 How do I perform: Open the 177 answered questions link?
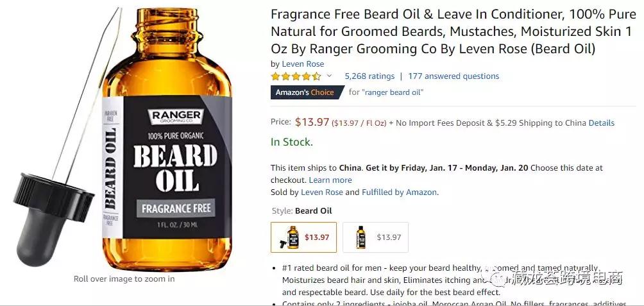tap(453, 76)
